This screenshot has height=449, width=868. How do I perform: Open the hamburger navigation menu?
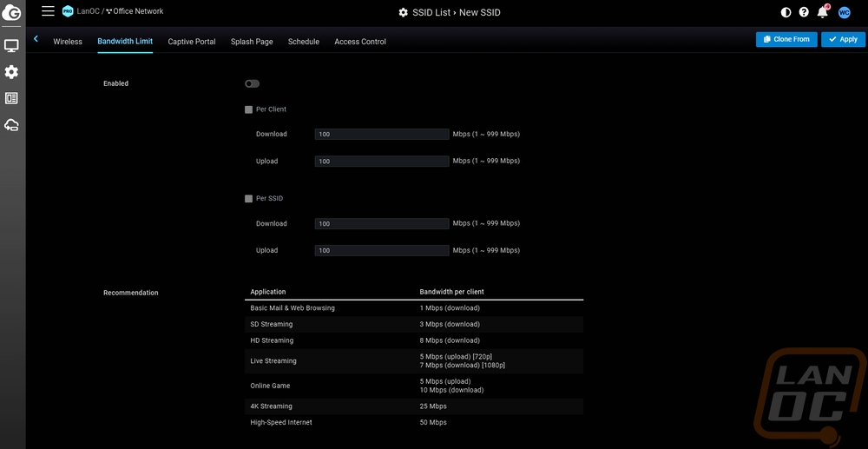(x=48, y=11)
